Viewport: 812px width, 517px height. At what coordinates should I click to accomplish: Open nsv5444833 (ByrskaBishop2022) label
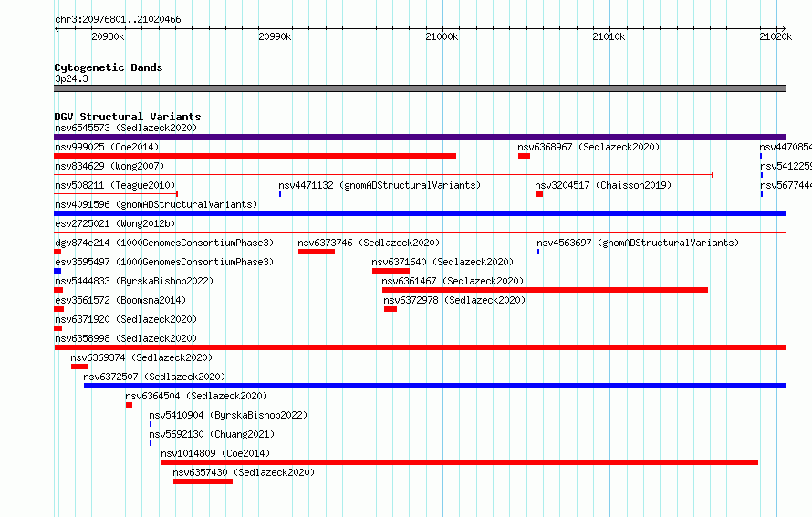pyautogui.click(x=134, y=281)
